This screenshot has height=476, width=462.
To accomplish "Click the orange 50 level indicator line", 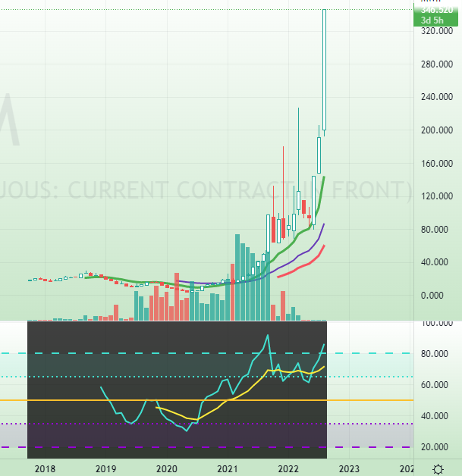I will tap(206, 400).
